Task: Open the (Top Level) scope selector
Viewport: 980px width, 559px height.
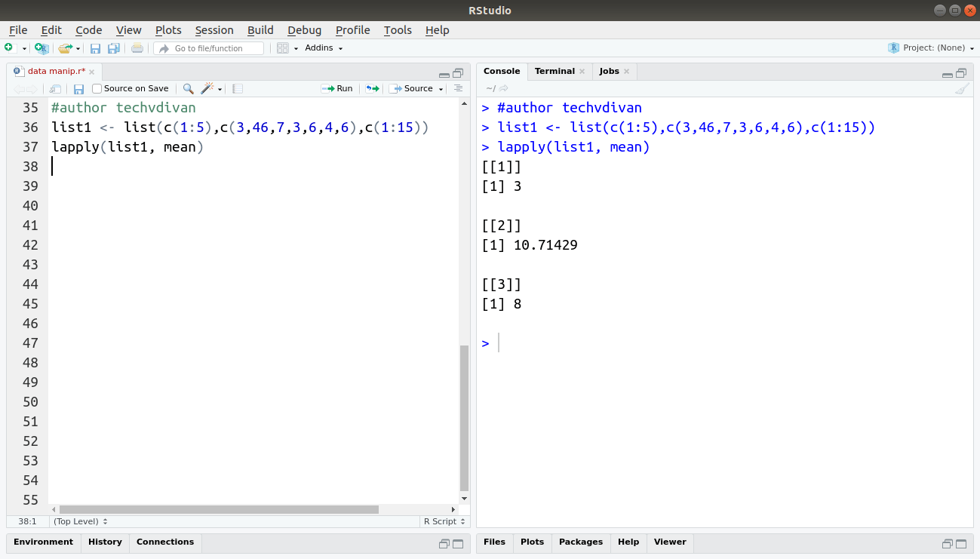Action: 80,521
